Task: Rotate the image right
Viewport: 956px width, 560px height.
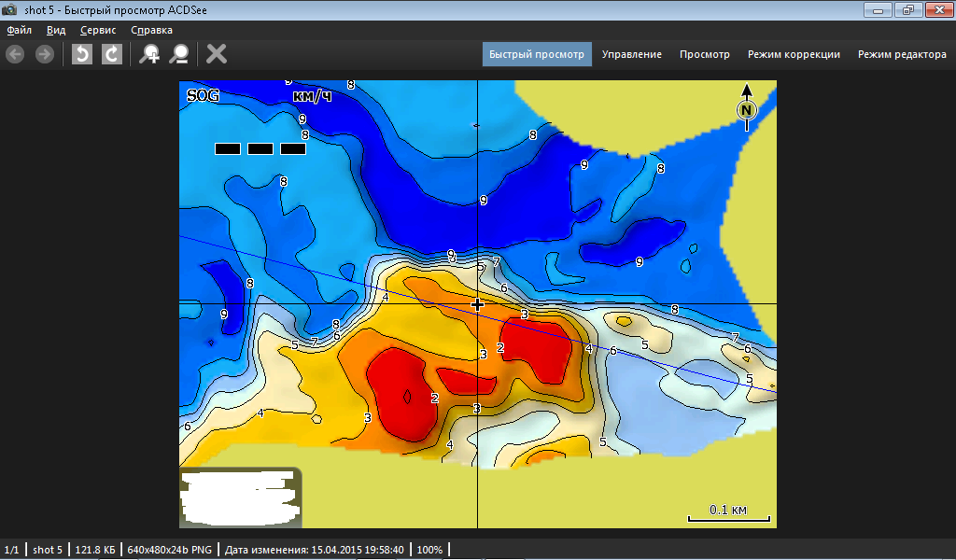Action: click(x=111, y=54)
